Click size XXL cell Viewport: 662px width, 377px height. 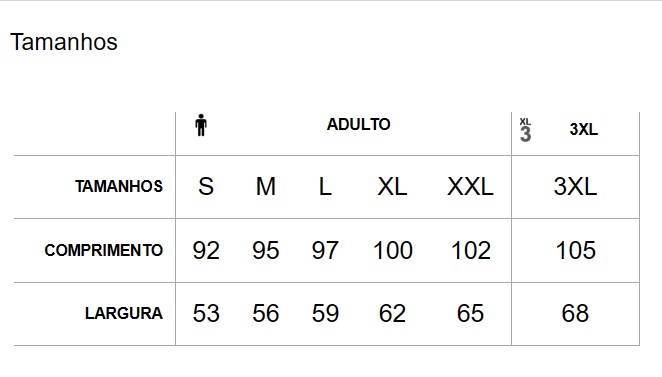coord(470,186)
